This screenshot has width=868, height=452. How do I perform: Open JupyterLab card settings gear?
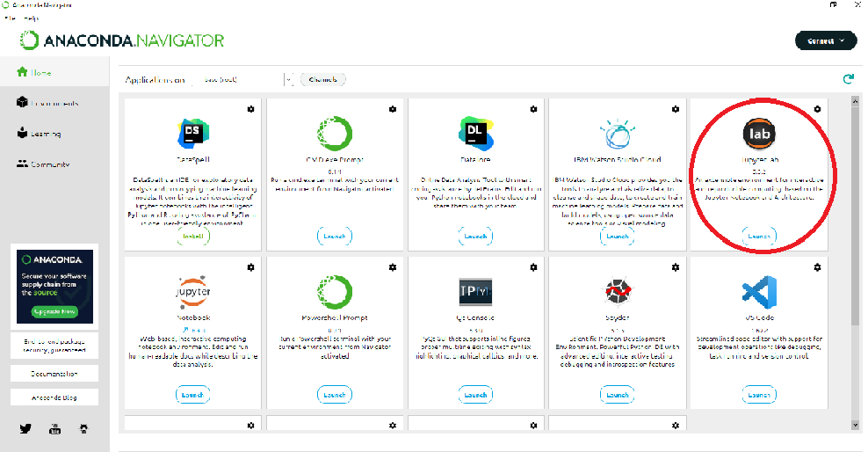[x=817, y=109]
